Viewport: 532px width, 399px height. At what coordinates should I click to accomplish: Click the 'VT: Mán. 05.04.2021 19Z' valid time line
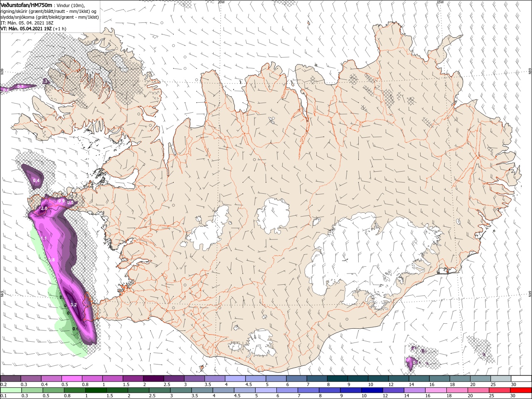(32, 29)
